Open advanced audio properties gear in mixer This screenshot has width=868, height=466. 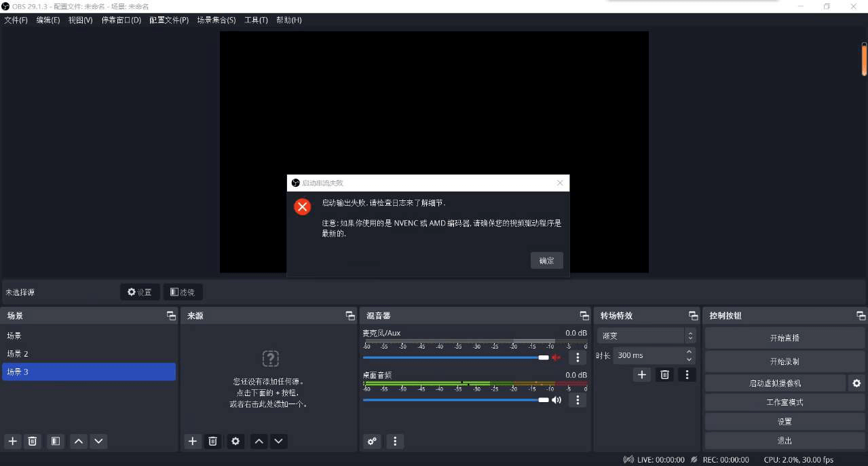pos(371,441)
